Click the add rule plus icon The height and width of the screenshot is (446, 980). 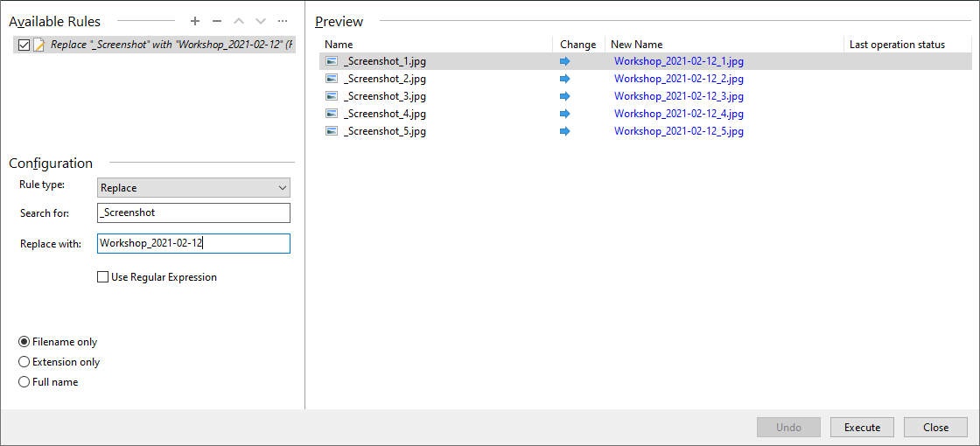(x=195, y=21)
